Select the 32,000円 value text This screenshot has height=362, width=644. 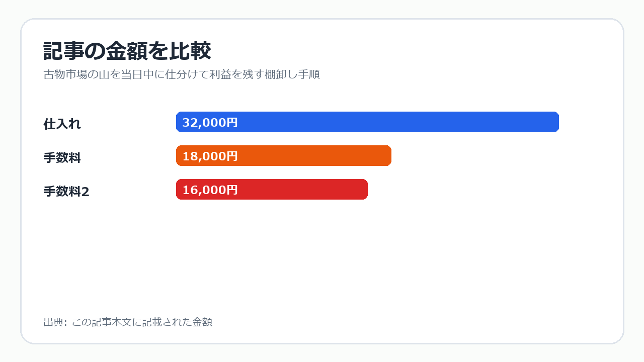(210, 123)
